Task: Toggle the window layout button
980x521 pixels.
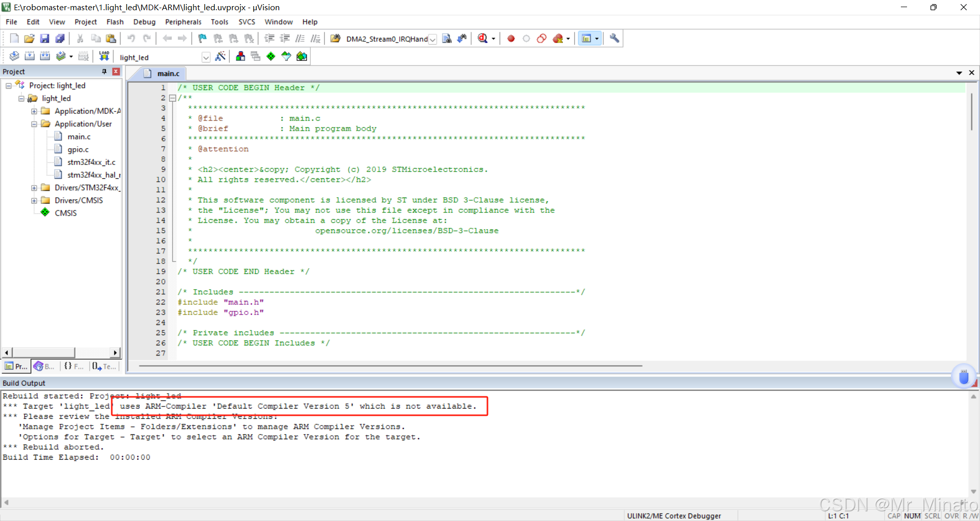Action: [586, 38]
